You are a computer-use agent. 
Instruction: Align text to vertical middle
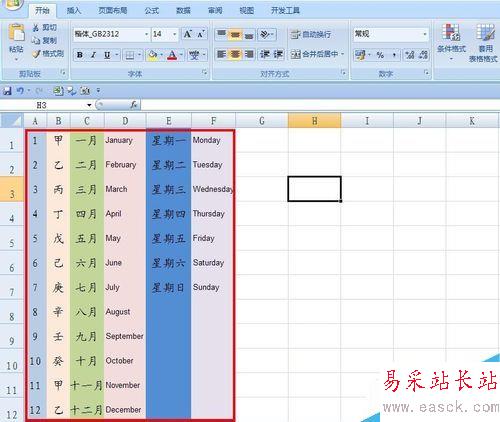point(235,34)
